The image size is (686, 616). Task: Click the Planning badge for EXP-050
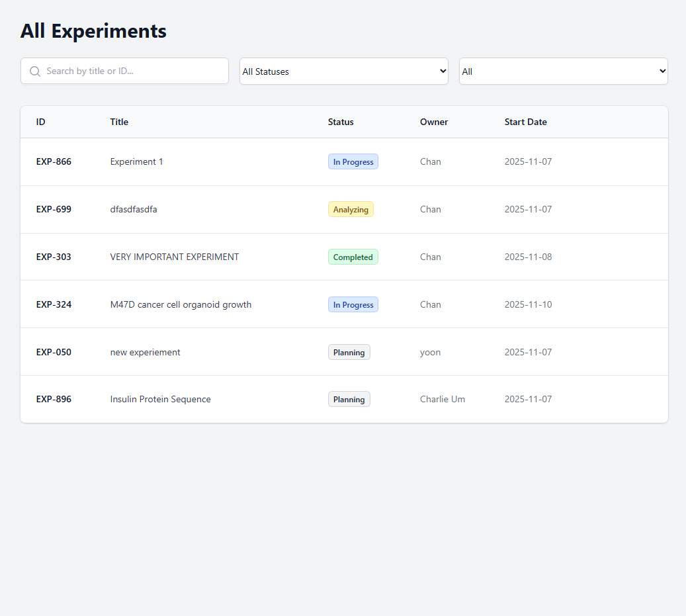click(349, 352)
